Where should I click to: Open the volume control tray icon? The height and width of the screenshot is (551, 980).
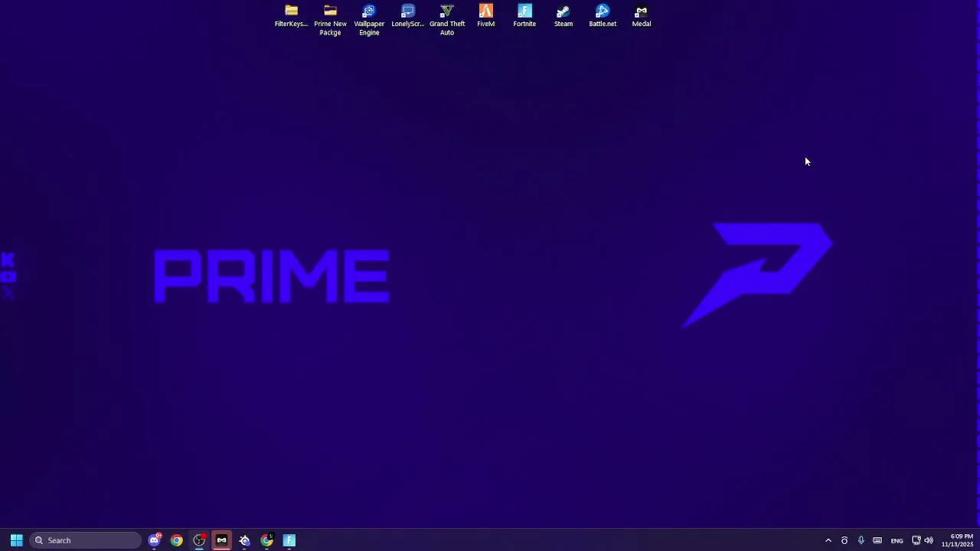[929, 540]
